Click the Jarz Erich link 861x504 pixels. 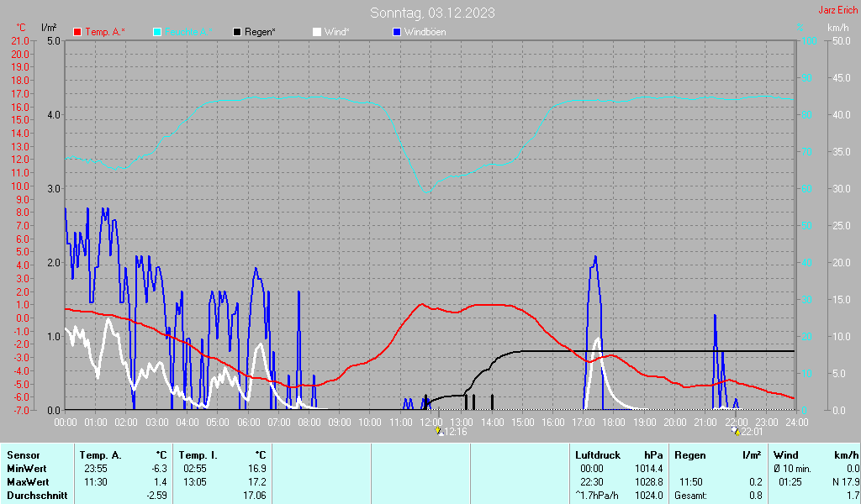838,10
